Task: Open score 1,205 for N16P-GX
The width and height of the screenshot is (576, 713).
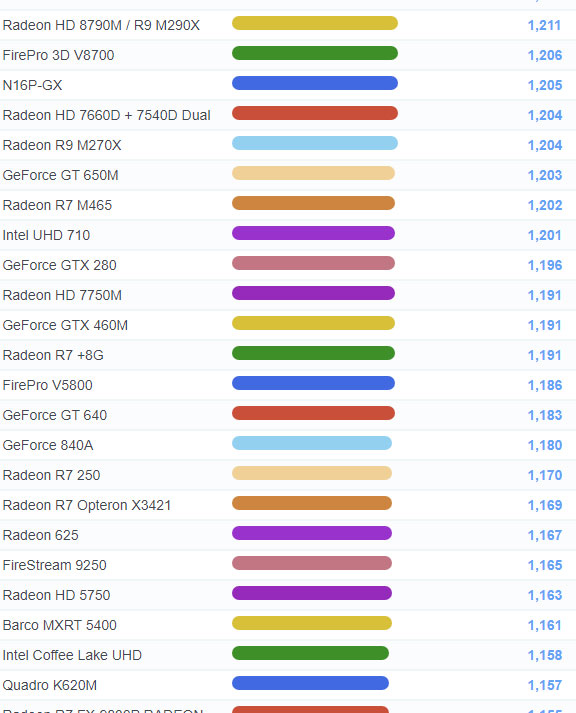Action: coord(545,85)
